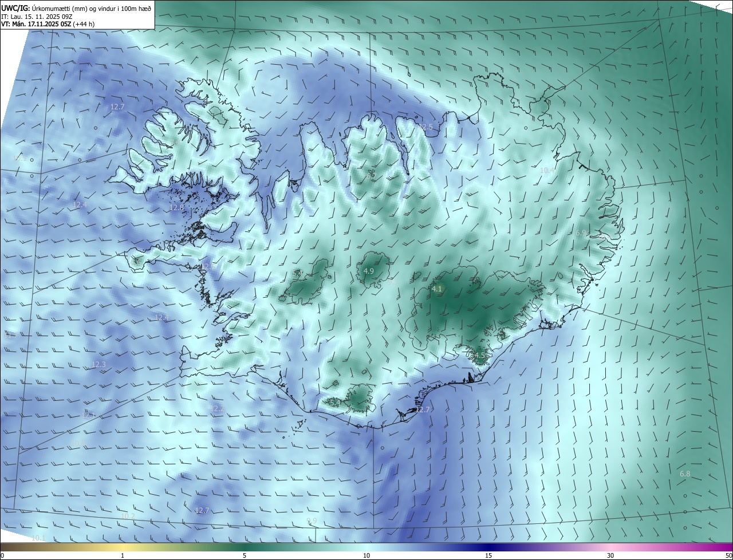Pick the yellow section of the color scale

(123, 547)
